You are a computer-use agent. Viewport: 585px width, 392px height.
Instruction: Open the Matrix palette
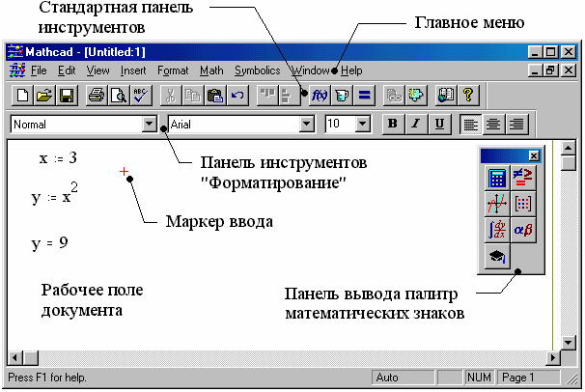[523, 204]
